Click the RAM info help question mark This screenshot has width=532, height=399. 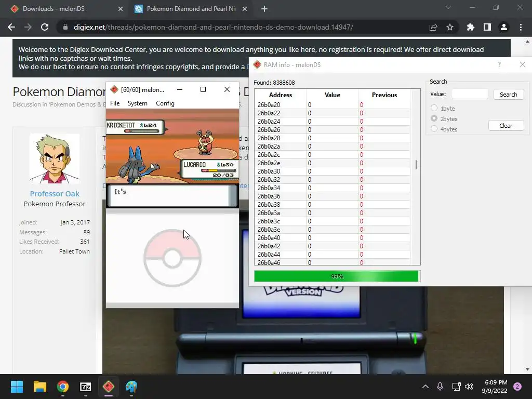coord(499,64)
